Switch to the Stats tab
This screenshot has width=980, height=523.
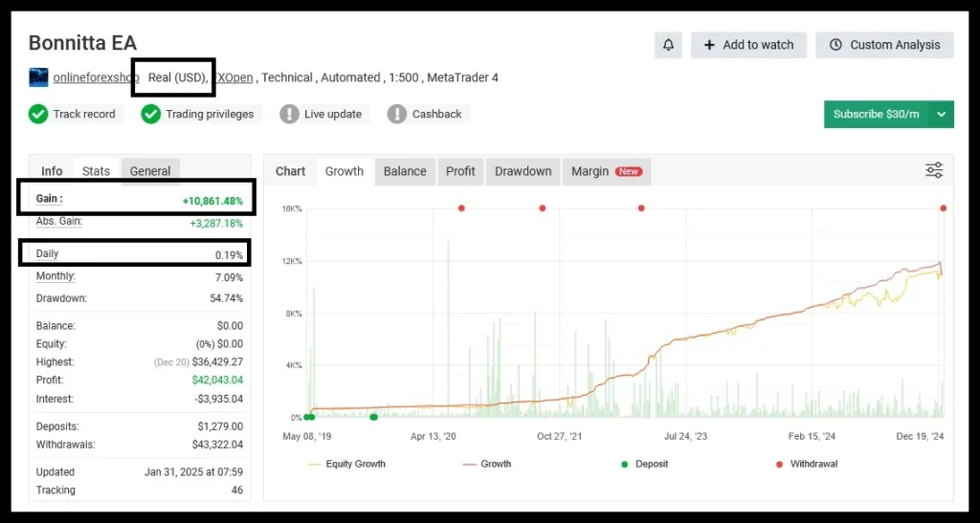[x=96, y=171]
